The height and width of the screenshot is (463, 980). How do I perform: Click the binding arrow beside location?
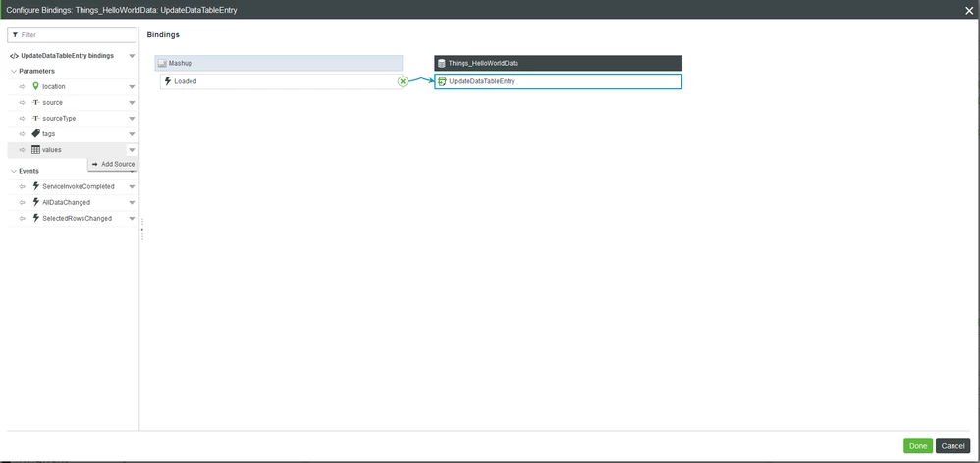coord(22,86)
